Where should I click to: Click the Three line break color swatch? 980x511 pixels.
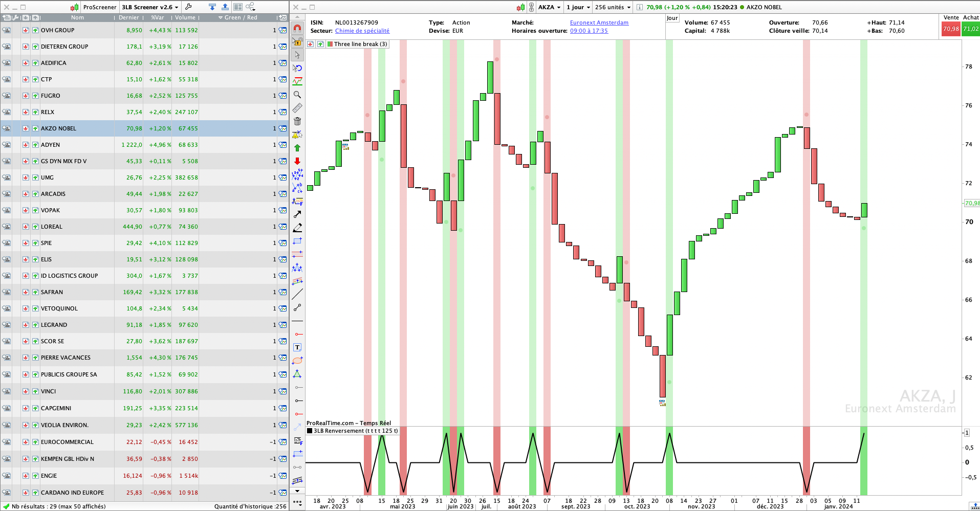pos(330,44)
